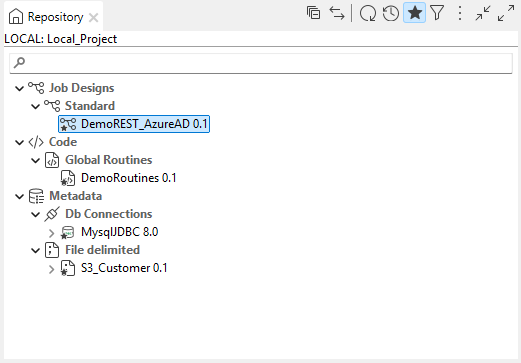The height and width of the screenshot is (363, 521).
Task: Refresh the repository view
Action: 368,13
